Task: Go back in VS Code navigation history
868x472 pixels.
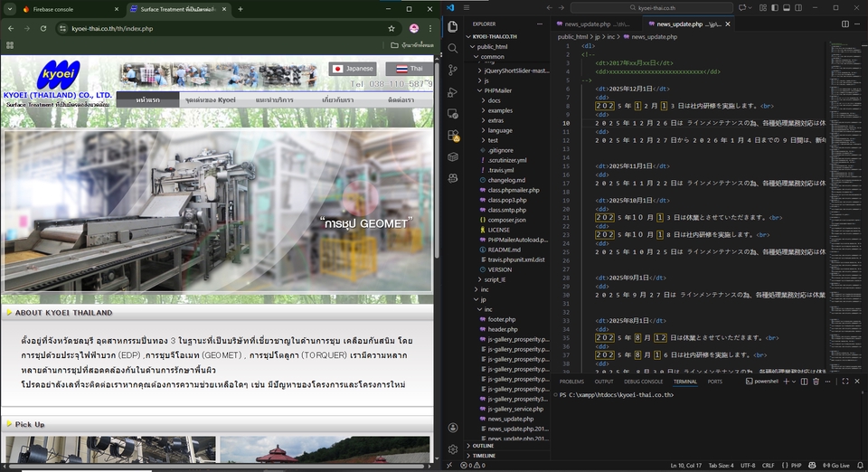Action: tap(549, 8)
